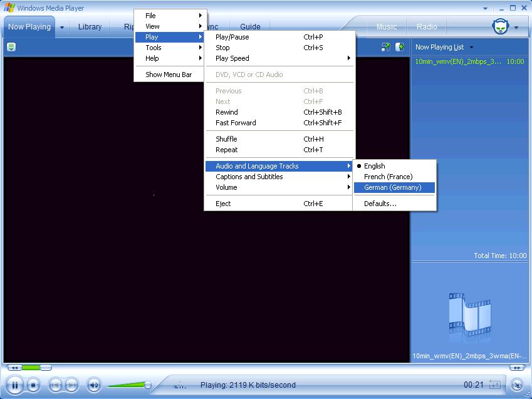This screenshot has height=399, width=532.
Task: Mute audio with the speaker button
Action: [x=94, y=385]
